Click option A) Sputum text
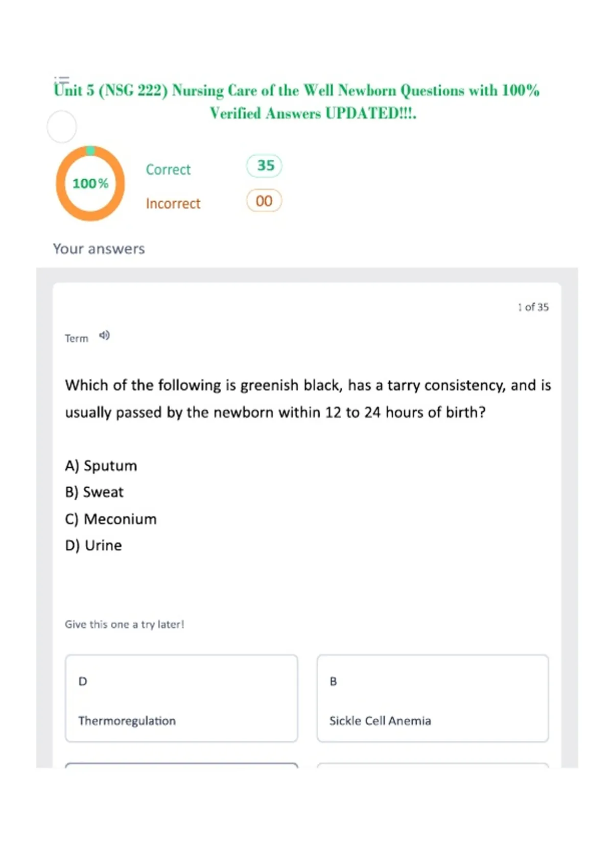The width and height of the screenshot is (613, 868). click(101, 466)
